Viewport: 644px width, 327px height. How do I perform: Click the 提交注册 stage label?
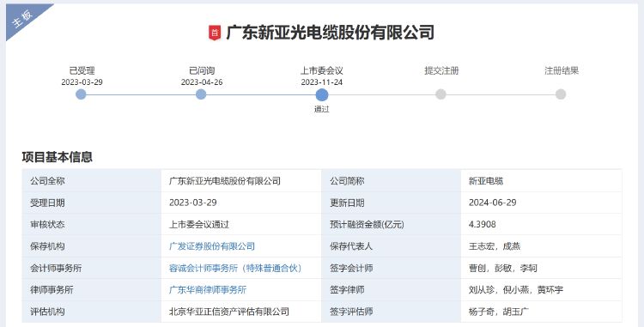click(x=441, y=70)
